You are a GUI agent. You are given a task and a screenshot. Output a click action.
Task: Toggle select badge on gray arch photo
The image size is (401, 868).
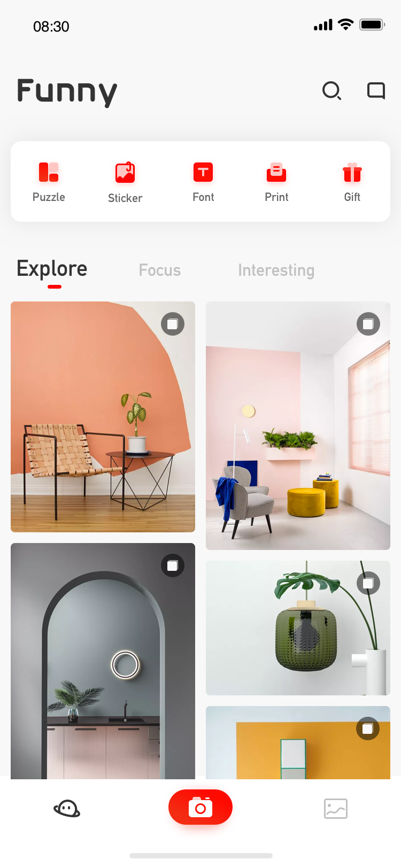173,565
